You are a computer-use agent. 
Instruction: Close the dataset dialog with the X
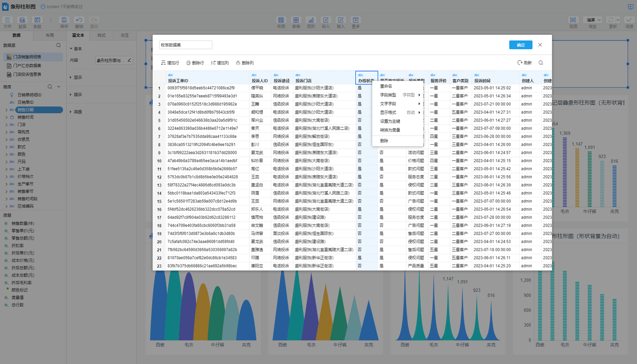[x=540, y=45]
